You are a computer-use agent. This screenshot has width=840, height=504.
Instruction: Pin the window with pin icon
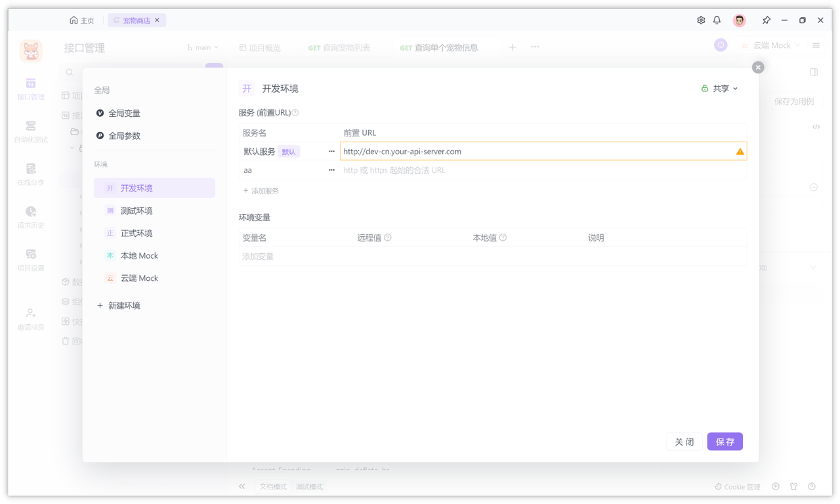pyautogui.click(x=766, y=20)
